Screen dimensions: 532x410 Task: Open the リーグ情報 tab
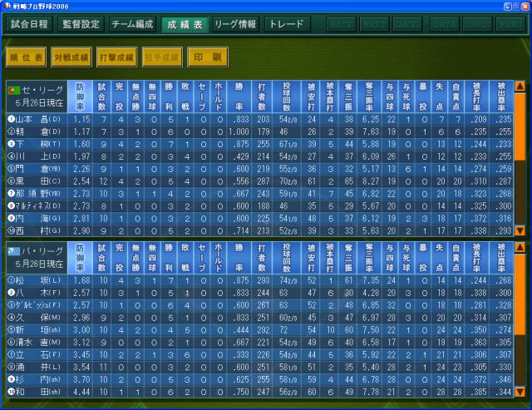click(x=236, y=24)
